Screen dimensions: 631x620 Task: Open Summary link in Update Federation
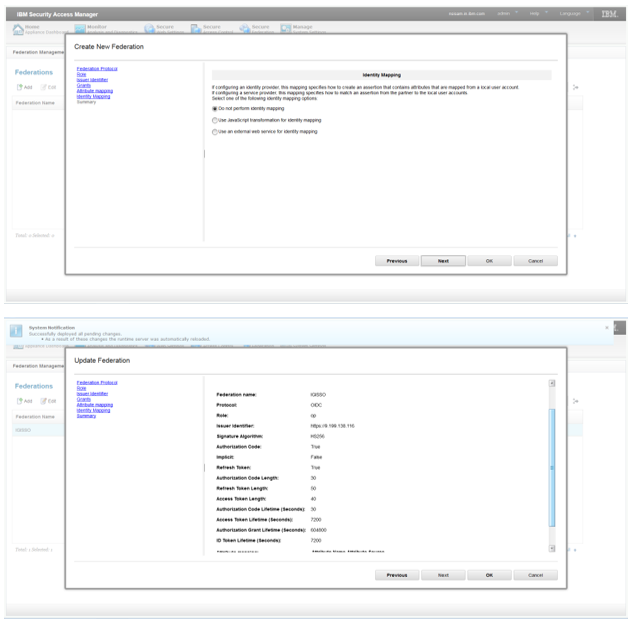click(x=87, y=416)
